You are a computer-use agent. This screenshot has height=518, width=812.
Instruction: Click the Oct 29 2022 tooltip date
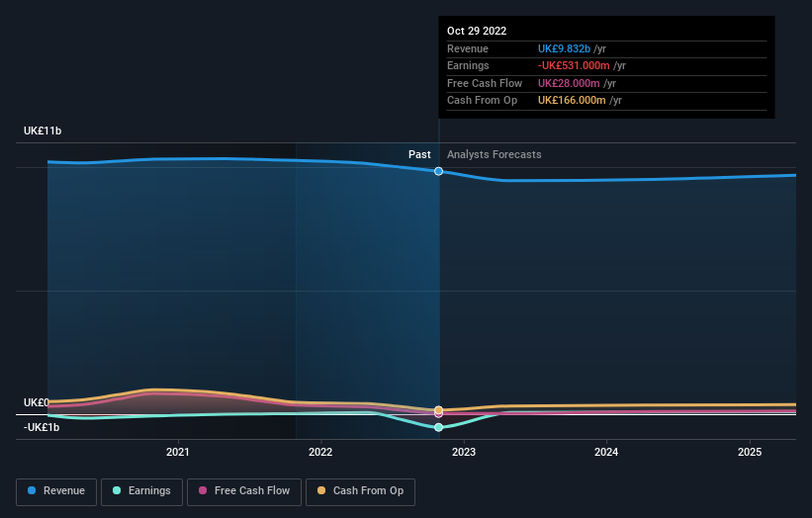point(477,31)
